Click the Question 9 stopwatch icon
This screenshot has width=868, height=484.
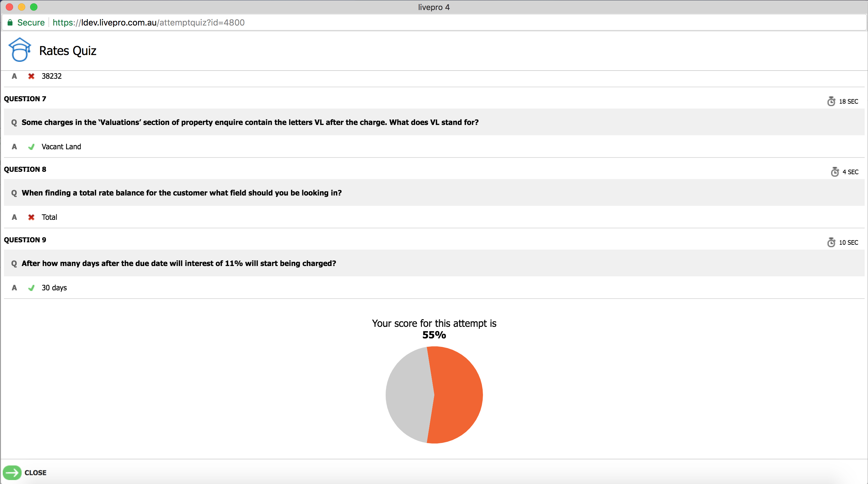[831, 242]
